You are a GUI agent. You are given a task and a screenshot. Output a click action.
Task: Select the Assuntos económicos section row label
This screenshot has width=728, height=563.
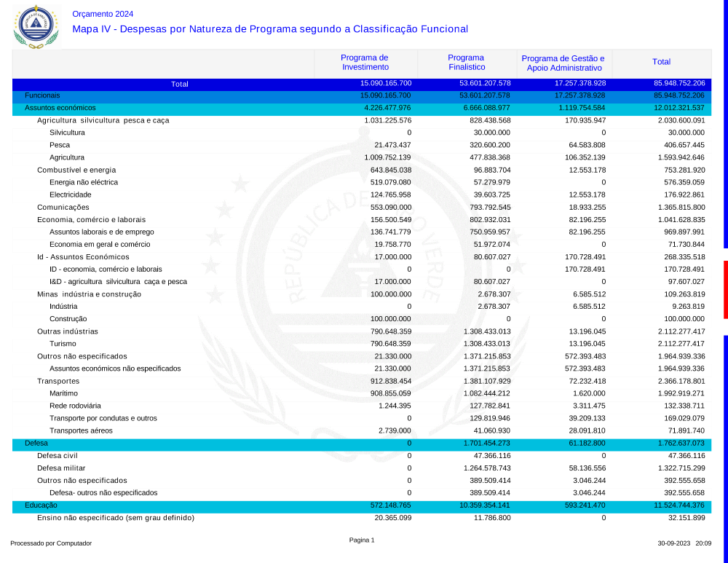click(x=60, y=108)
